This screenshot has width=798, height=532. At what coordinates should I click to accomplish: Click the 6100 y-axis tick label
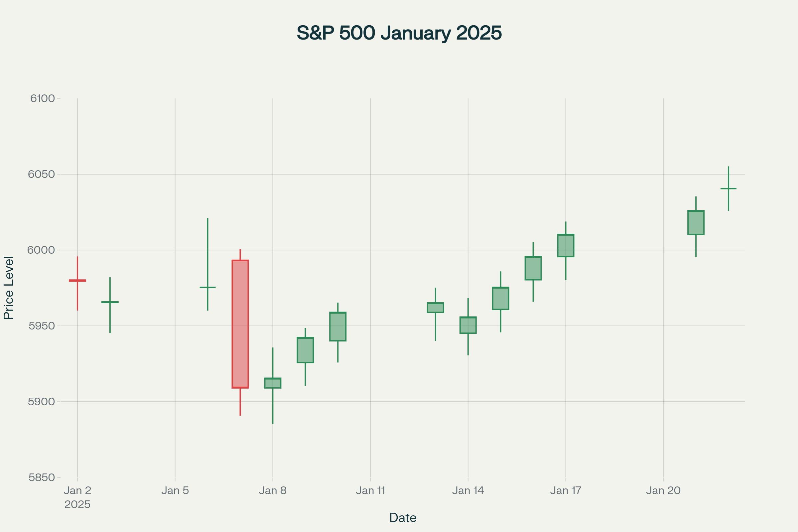(43, 98)
